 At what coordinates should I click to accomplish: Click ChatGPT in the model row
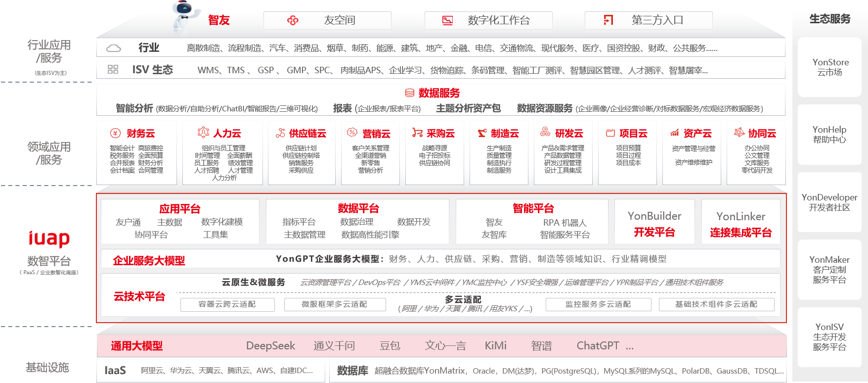coord(598,346)
